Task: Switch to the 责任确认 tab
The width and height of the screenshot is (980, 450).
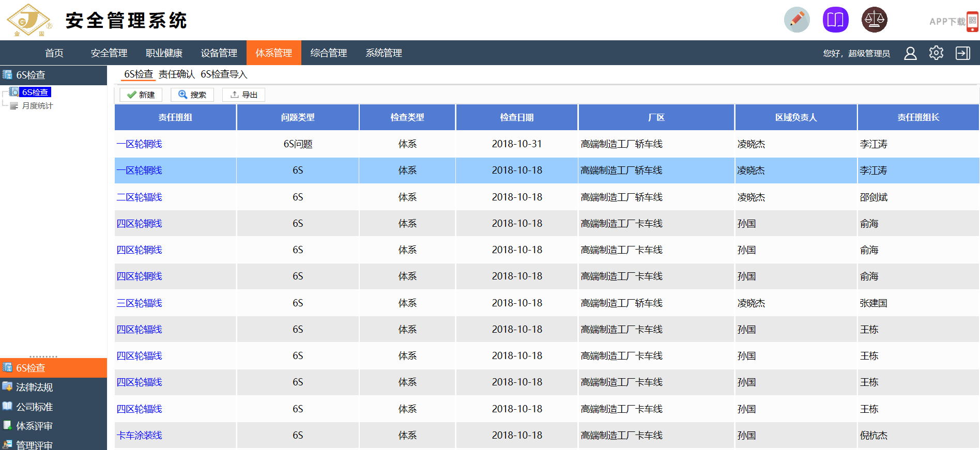Action: [177, 74]
